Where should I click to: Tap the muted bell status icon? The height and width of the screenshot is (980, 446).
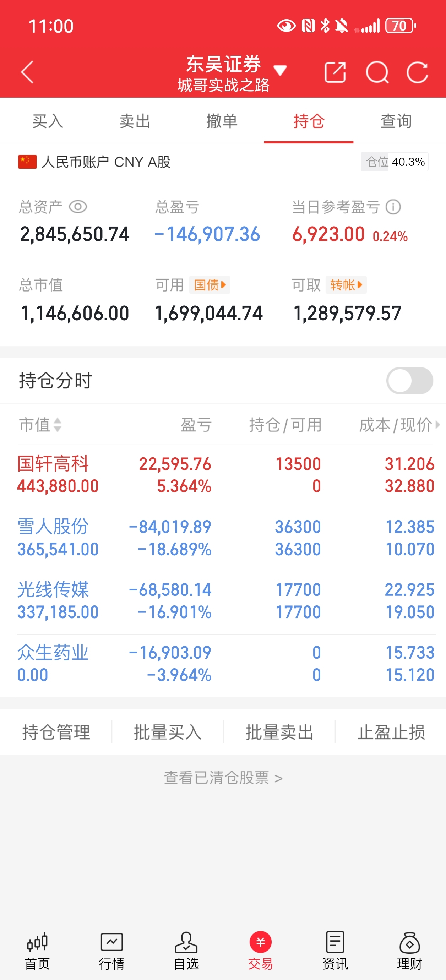pos(341,26)
